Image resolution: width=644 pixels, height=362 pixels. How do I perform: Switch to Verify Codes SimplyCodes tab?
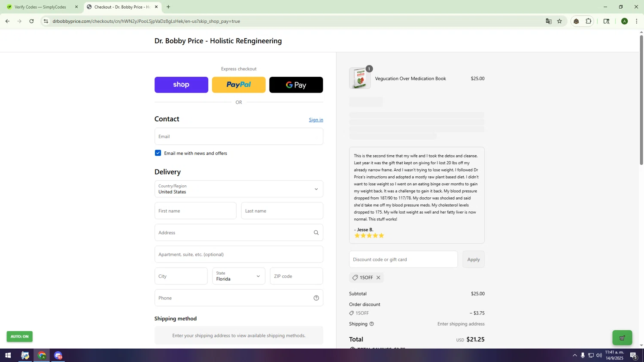[41, 7]
